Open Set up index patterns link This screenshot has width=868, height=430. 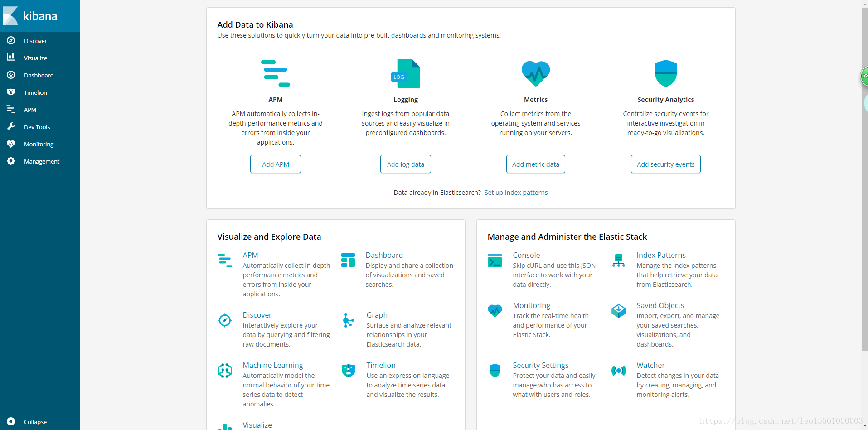click(516, 193)
